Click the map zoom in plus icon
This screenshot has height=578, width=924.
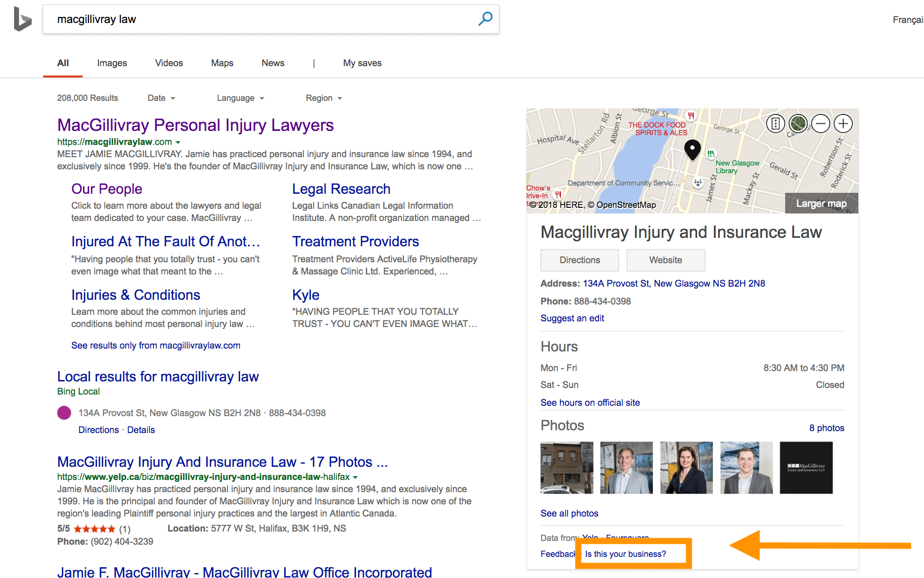843,124
